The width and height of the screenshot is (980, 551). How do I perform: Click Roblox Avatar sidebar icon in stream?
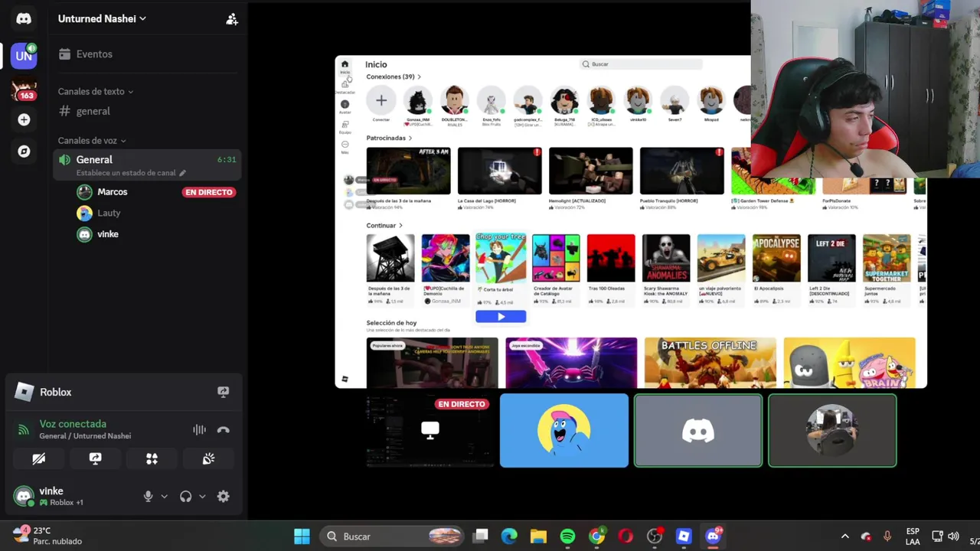coord(345,106)
